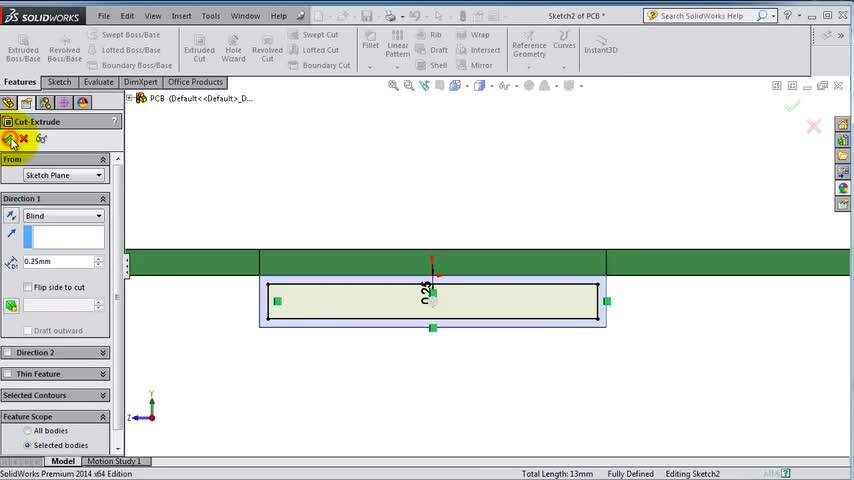
Task: Open the Edit menu
Action: [x=127, y=16]
